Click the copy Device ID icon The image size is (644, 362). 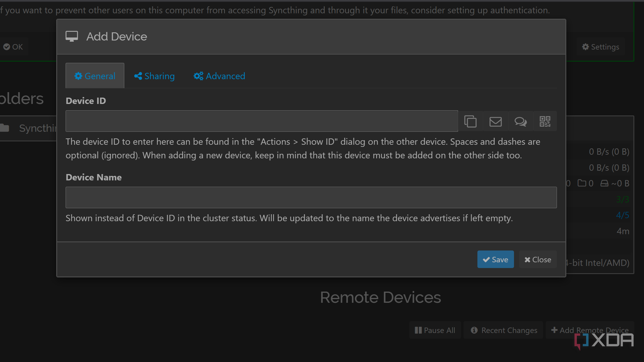click(470, 121)
